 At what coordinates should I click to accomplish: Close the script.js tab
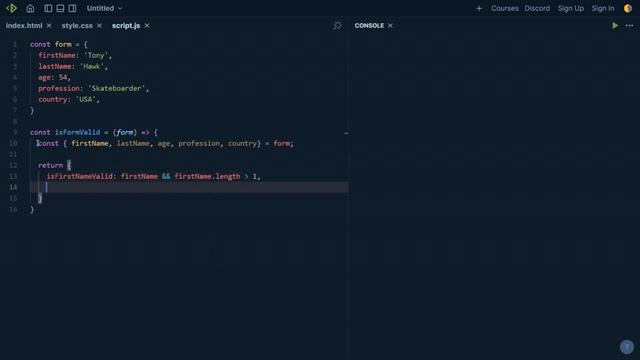click(147, 25)
